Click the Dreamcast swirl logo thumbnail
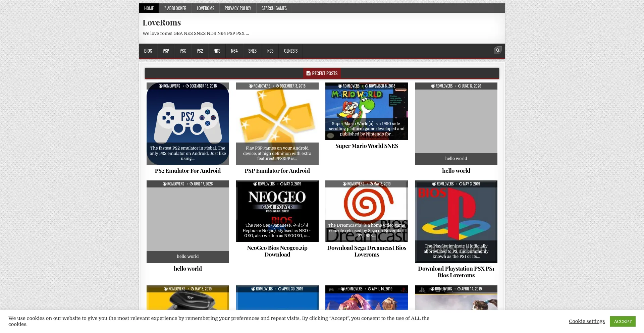 point(367,211)
